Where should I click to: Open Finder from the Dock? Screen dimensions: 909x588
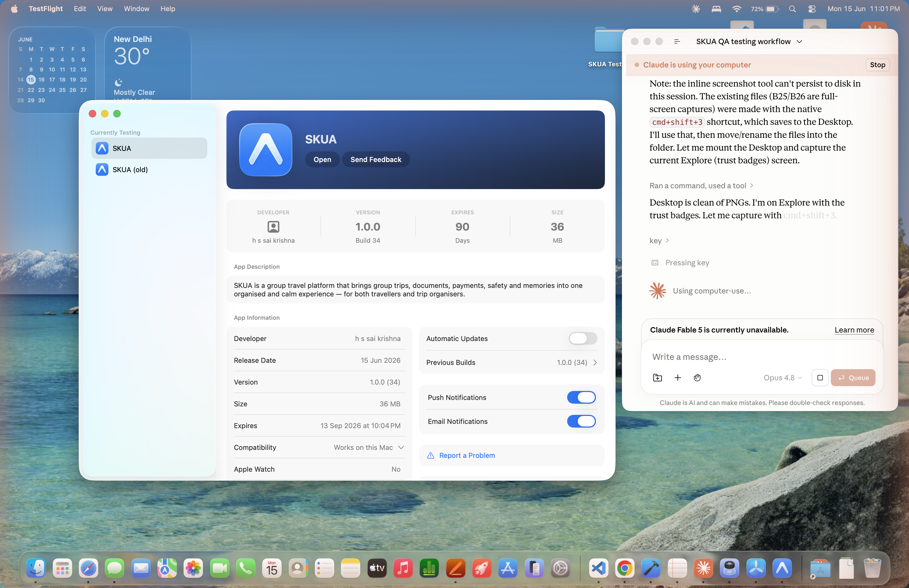coord(36,568)
